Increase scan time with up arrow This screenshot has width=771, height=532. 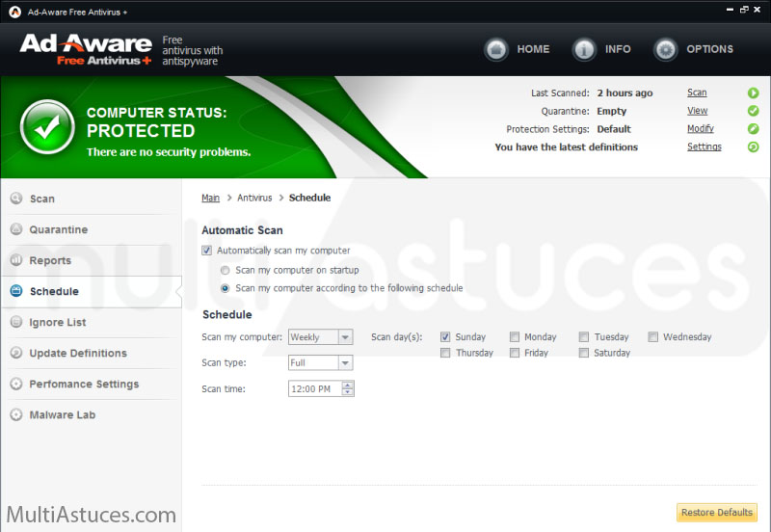pos(348,385)
